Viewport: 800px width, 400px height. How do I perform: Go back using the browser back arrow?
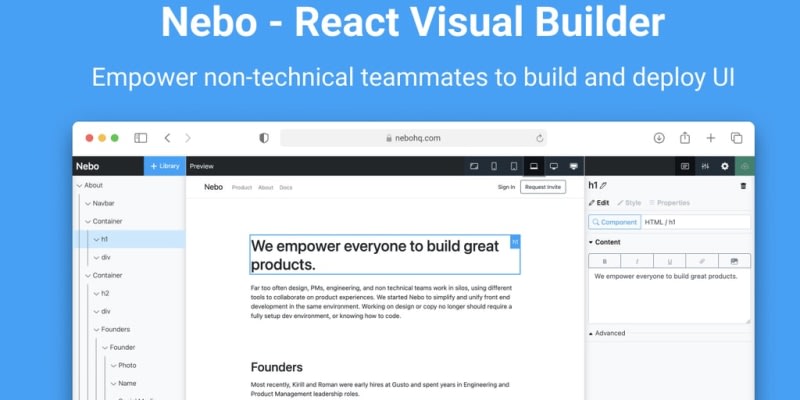pos(167,138)
